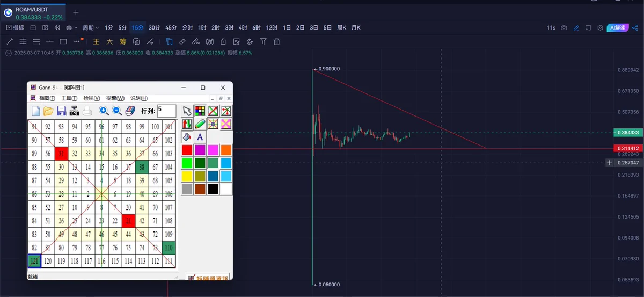Click matrix cell 31 highlighted red
The height and width of the screenshot is (297, 644).
pos(61,153)
